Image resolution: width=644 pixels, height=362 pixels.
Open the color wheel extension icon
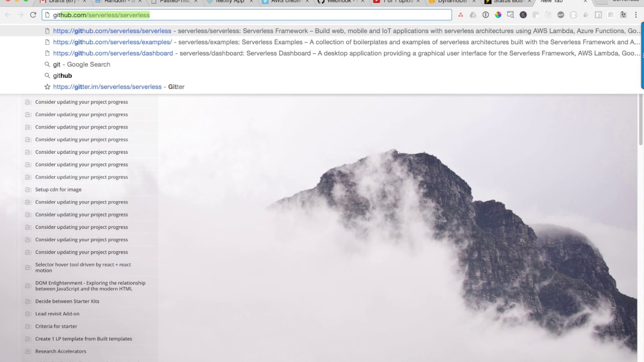498,15
